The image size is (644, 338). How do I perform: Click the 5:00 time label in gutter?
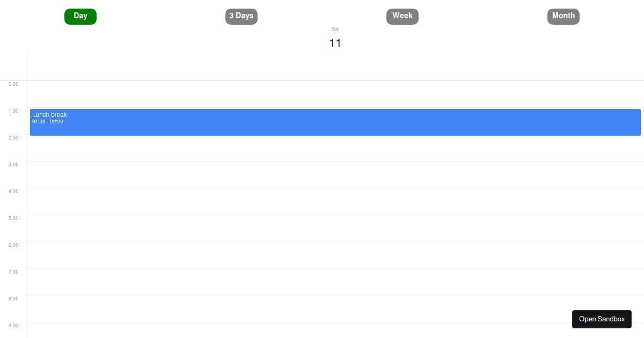coord(13,218)
